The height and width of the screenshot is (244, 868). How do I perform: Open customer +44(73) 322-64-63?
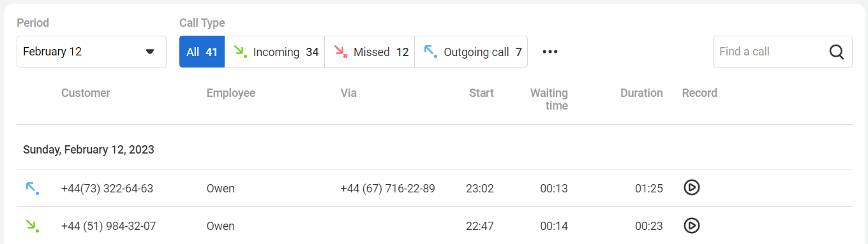coord(107,189)
